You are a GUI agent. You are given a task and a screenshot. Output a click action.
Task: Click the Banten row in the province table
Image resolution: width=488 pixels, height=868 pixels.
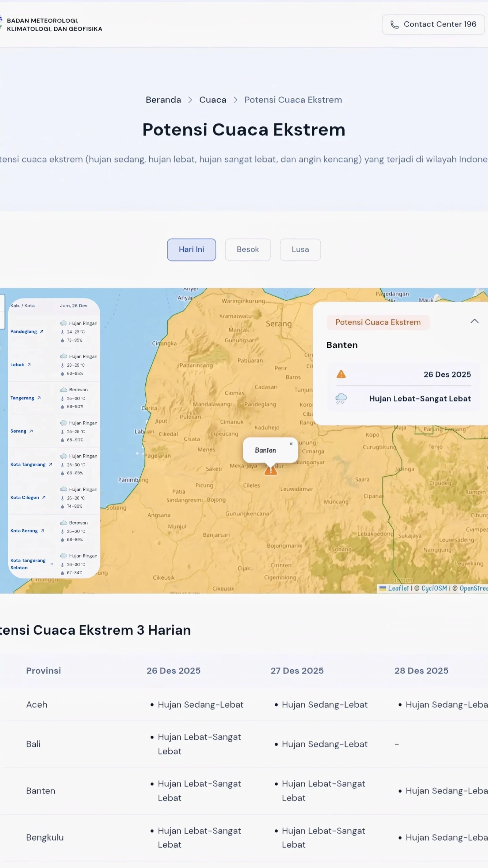[41, 791]
